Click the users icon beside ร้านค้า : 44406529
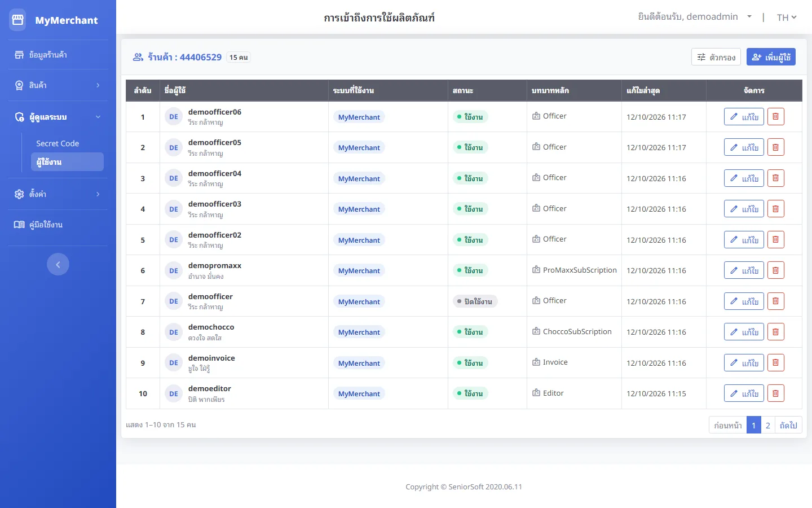The height and width of the screenshot is (508, 812). coord(138,57)
